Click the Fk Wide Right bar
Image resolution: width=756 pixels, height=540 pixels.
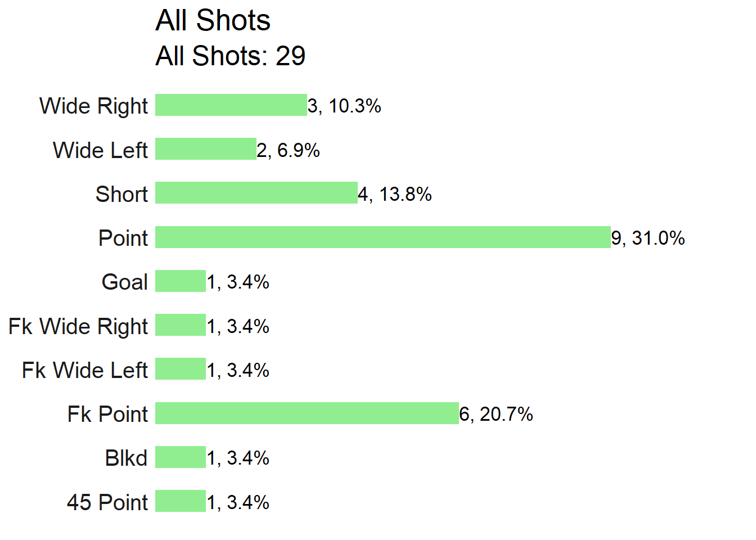(x=181, y=325)
